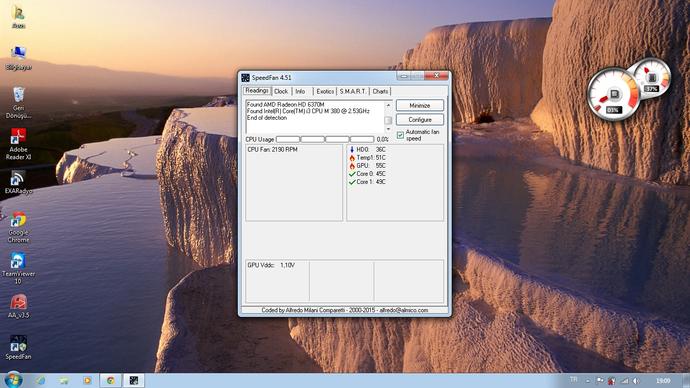Click the TR language indicator in taskbar
The image size is (690, 388).
(573, 380)
